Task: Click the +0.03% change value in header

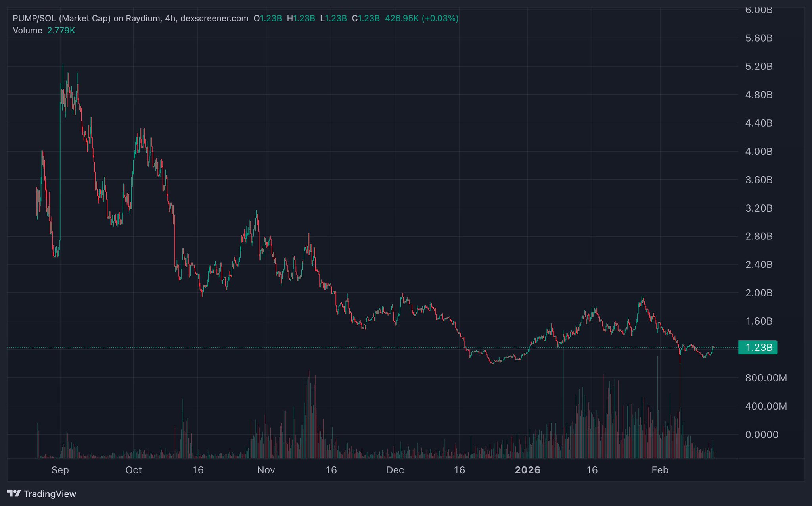Action: pos(440,18)
